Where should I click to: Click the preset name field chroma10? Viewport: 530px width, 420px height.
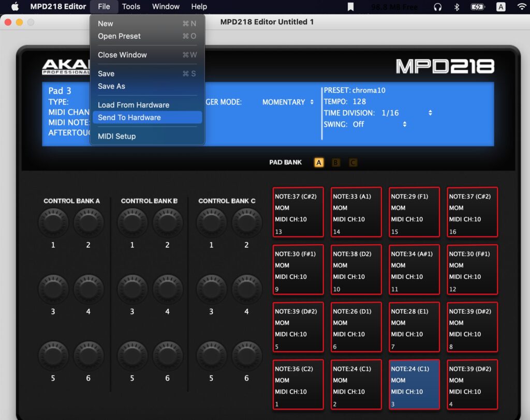tap(369, 90)
